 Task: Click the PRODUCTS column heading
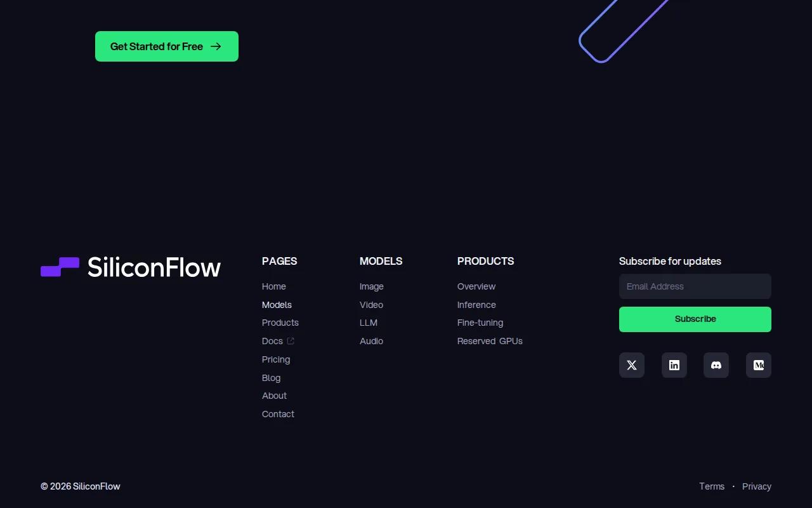coord(486,261)
